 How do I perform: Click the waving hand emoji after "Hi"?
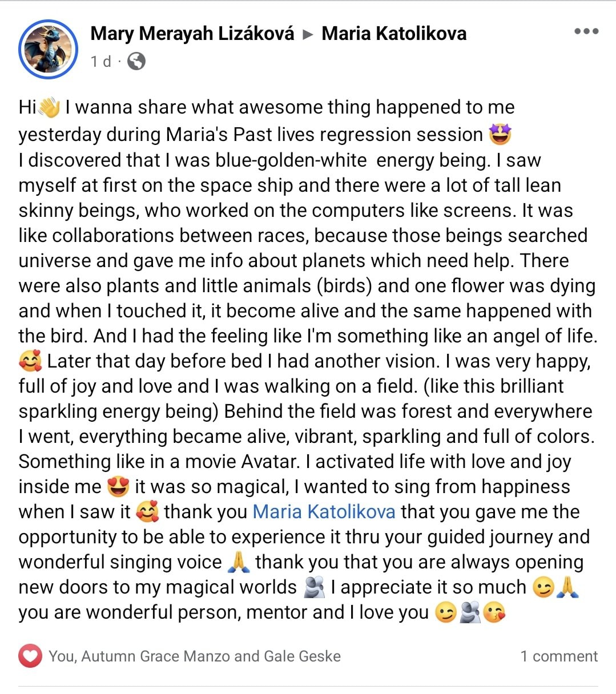[50, 107]
